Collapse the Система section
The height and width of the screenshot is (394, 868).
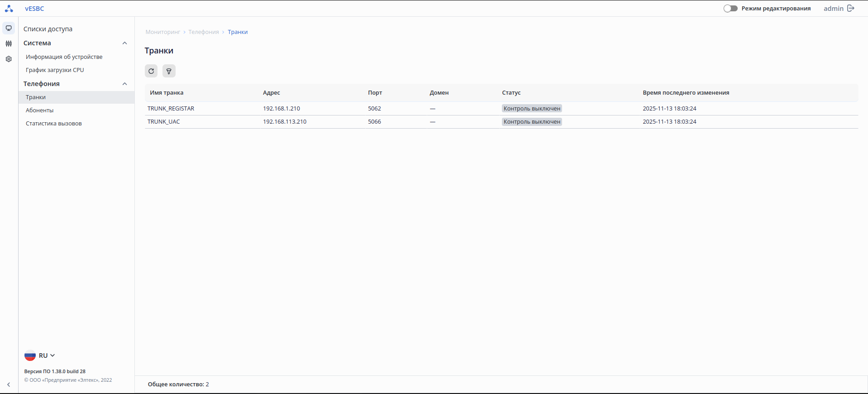point(125,43)
